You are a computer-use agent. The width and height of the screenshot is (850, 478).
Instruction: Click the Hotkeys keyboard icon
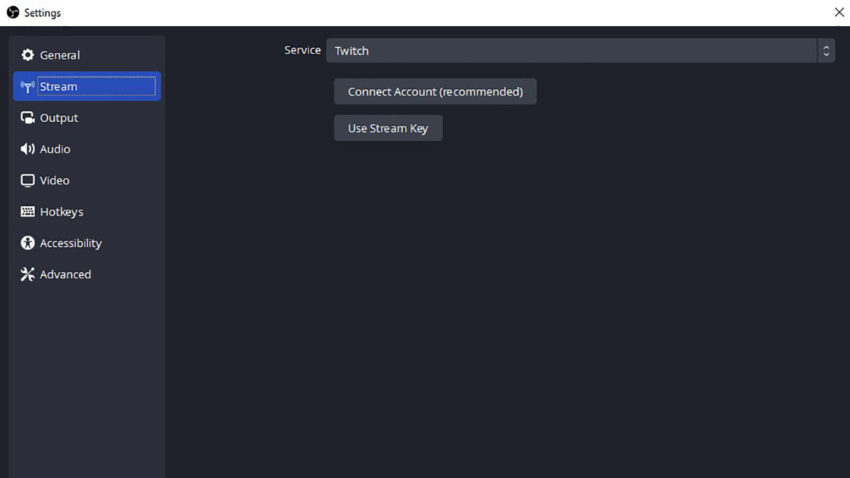27,211
